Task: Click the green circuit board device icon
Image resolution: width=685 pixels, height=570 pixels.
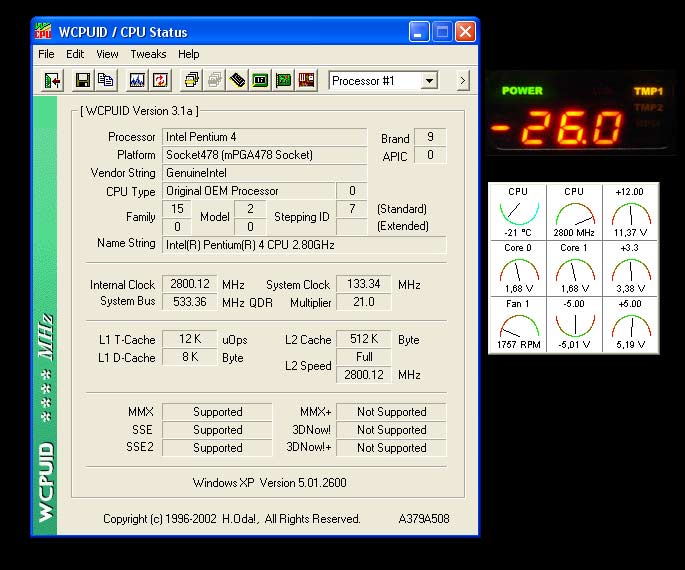Action: 284,80
